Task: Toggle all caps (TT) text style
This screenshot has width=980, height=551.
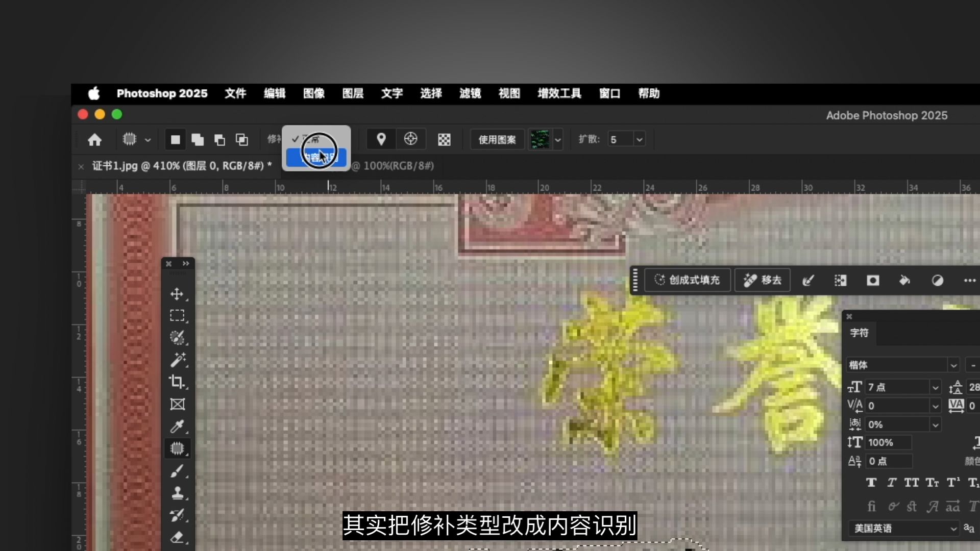Action: coord(912,482)
